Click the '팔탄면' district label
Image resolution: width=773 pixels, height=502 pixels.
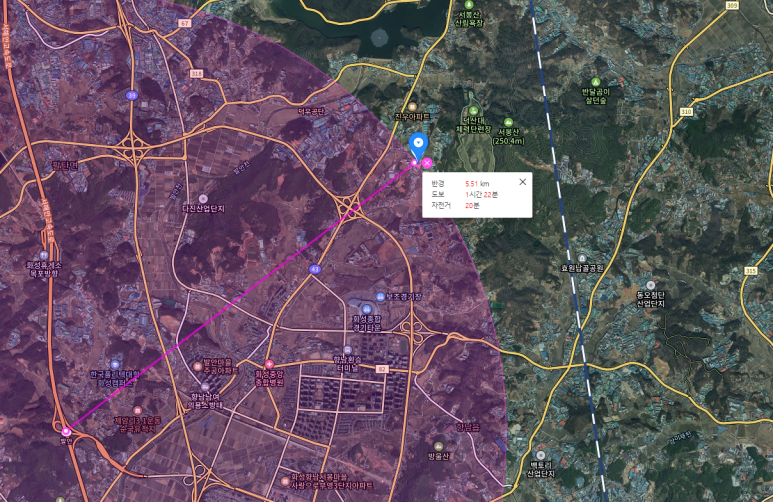65,165
